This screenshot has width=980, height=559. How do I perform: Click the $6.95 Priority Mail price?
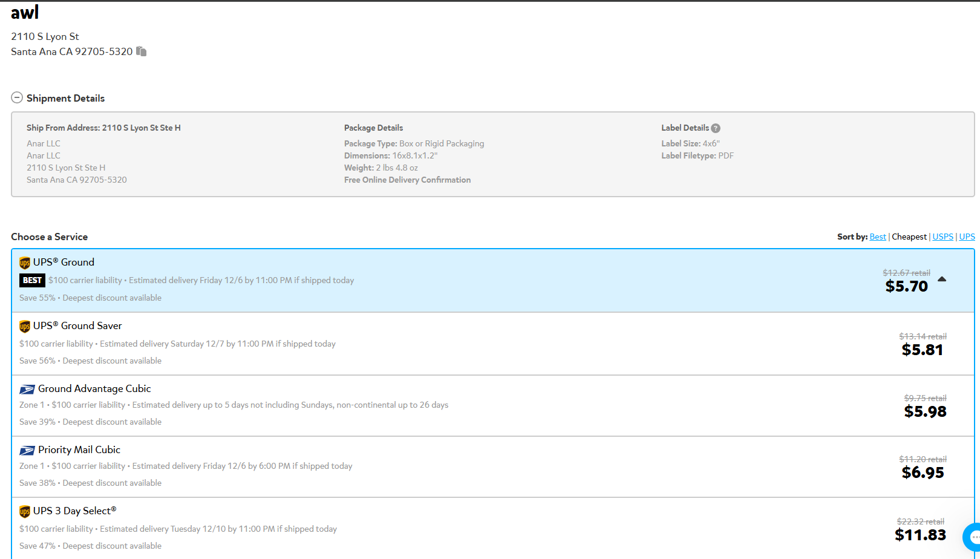(x=923, y=472)
